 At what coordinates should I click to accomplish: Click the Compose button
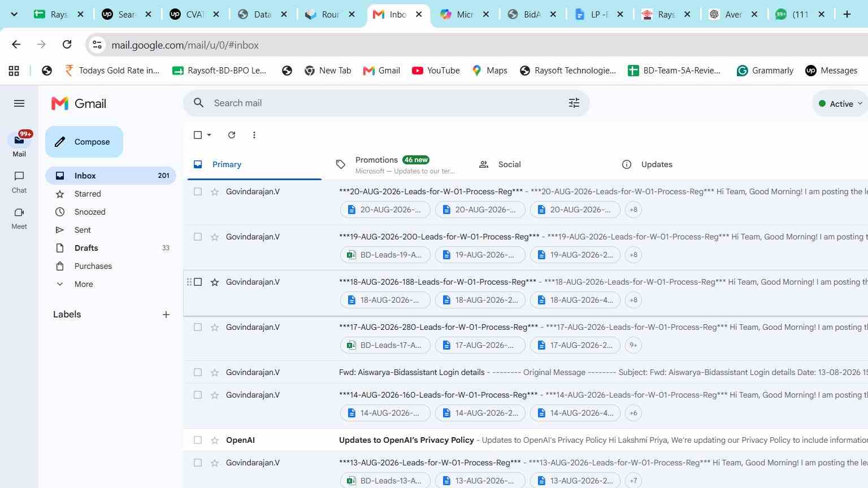pyautogui.click(x=84, y=142)
